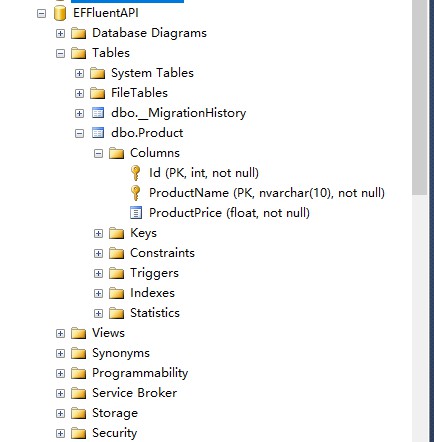Click the ProductPrice column icon
Screen dimensions: 434x442
coord(136,213)
